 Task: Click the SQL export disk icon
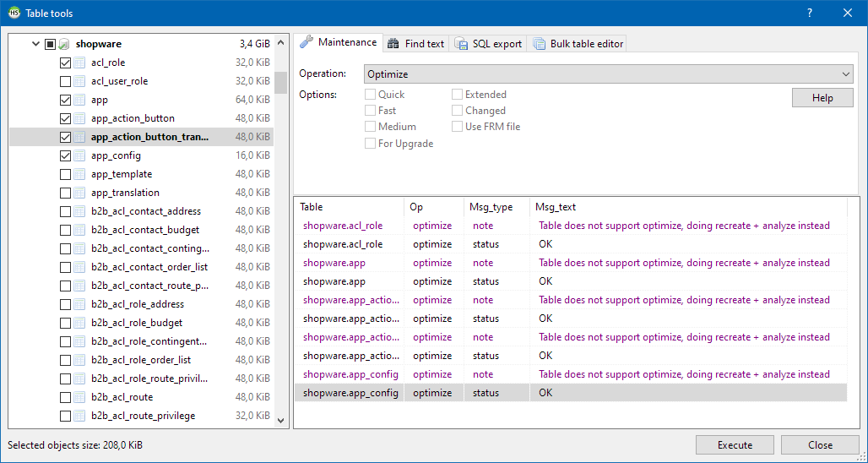pyautogui.click(x=461, y=44)
